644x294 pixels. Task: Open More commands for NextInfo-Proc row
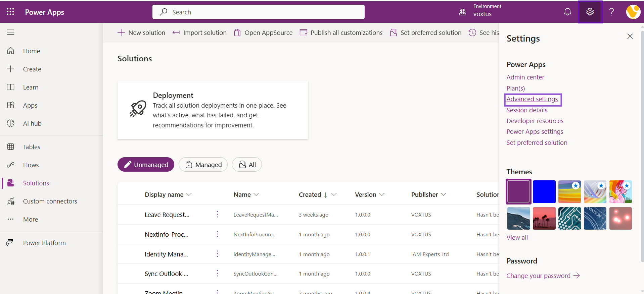click(217, 234)
